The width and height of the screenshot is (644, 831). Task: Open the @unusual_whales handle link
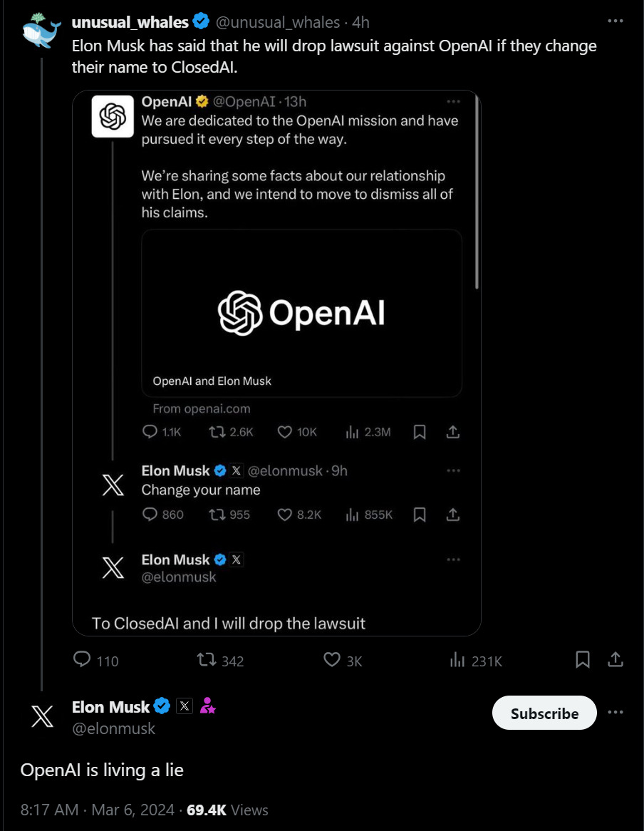(x=277, y=23)
